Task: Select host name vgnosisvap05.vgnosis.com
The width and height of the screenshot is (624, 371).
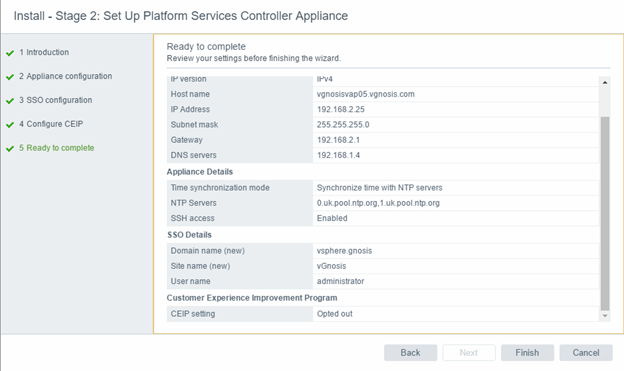Action: (x=365, y=94)
